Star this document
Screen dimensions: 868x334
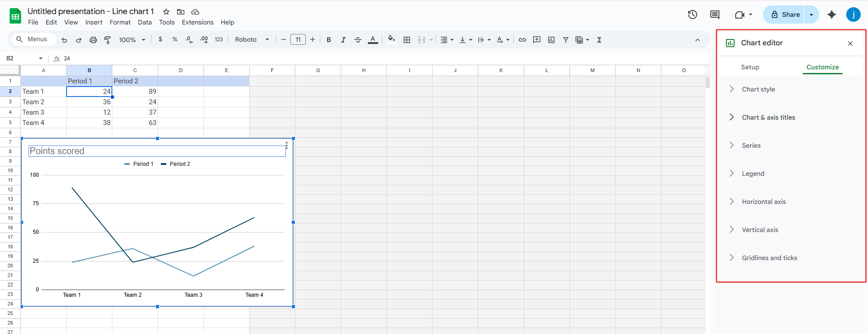coord(166,12)
